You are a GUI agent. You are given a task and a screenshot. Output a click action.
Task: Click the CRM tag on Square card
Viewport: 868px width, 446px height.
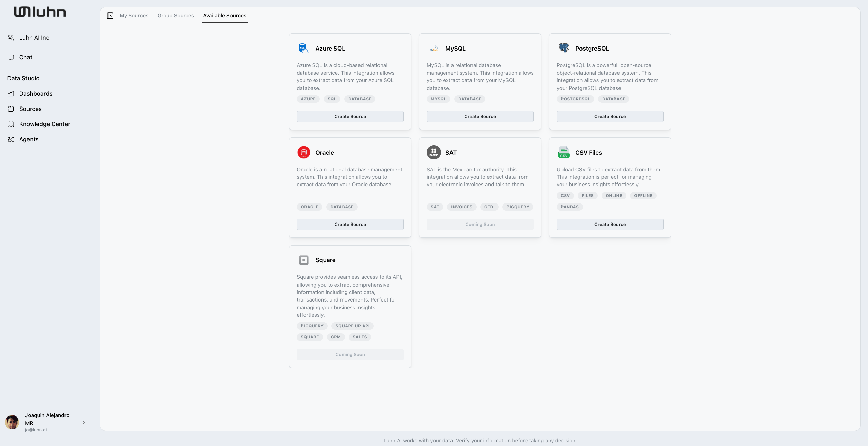[x=336, y=337]
